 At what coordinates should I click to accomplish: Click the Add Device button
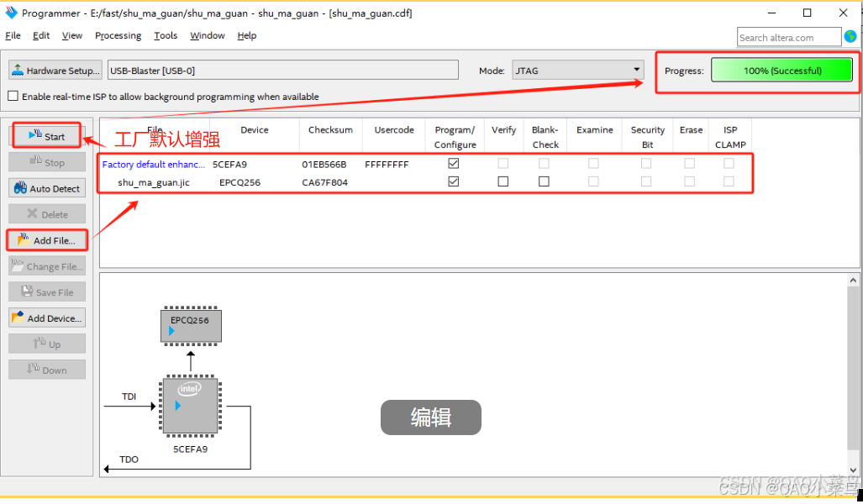pyautogui.click(x=47, y=318)
